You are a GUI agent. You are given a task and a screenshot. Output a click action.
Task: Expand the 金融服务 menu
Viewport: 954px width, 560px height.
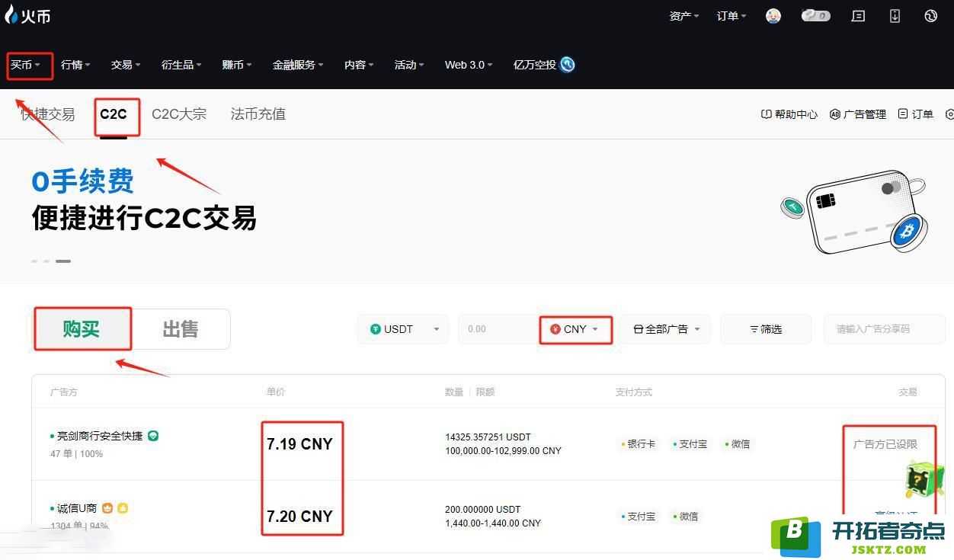[298, 66]
